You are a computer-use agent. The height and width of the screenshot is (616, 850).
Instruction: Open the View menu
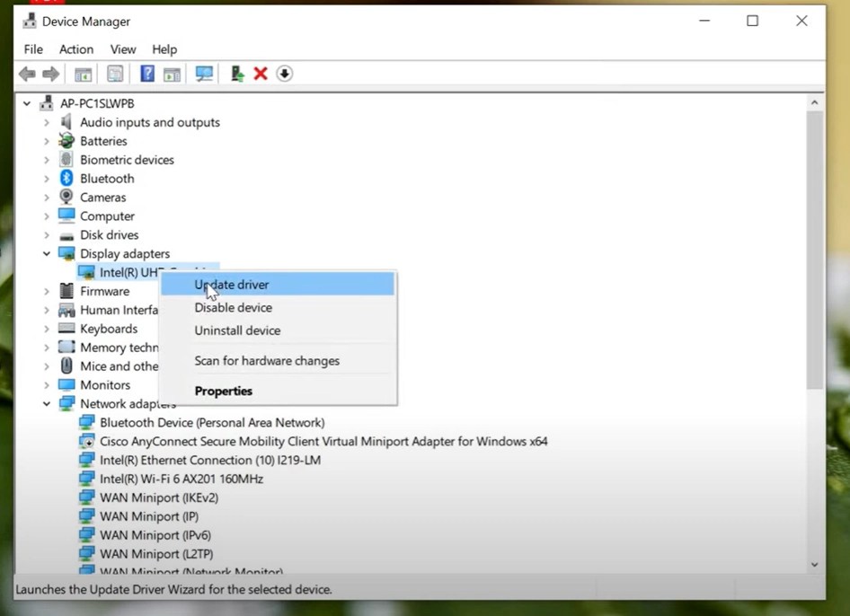click(x=123, y=49)
